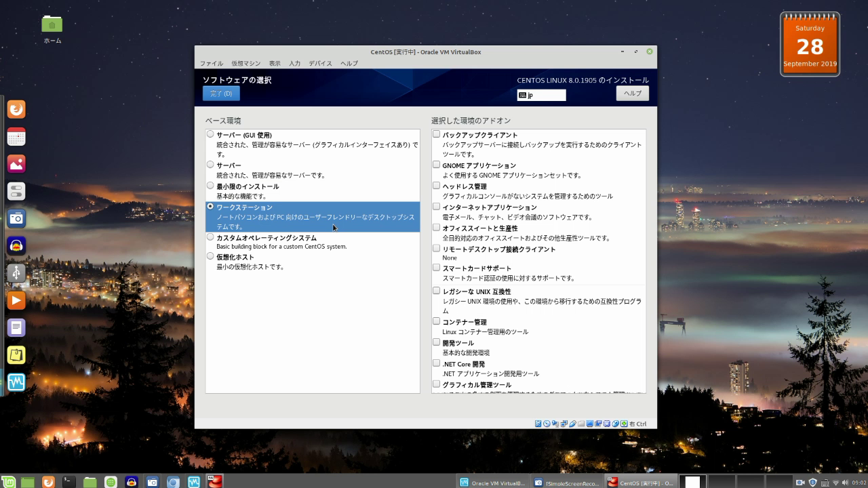This screenshot has height=488, width=868.
Task: Enable the 開発ツール checkbox
Action: (437, 342)
